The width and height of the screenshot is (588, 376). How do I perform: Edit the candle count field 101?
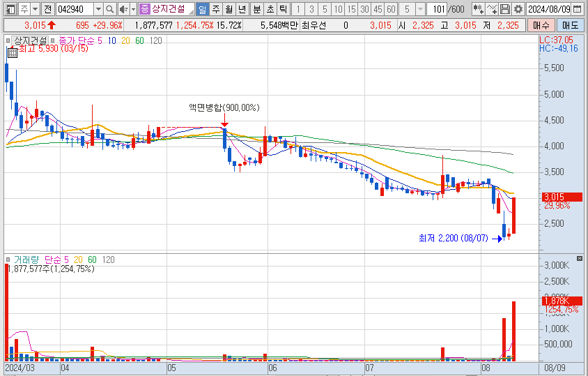point(437,9)
